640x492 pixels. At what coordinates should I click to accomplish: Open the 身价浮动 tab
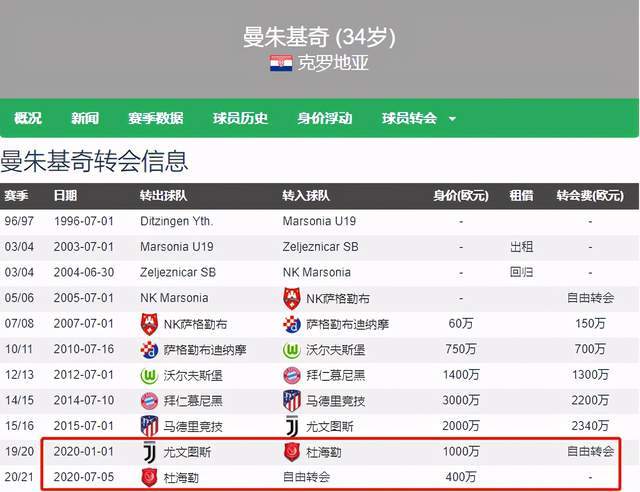(324, 118)
